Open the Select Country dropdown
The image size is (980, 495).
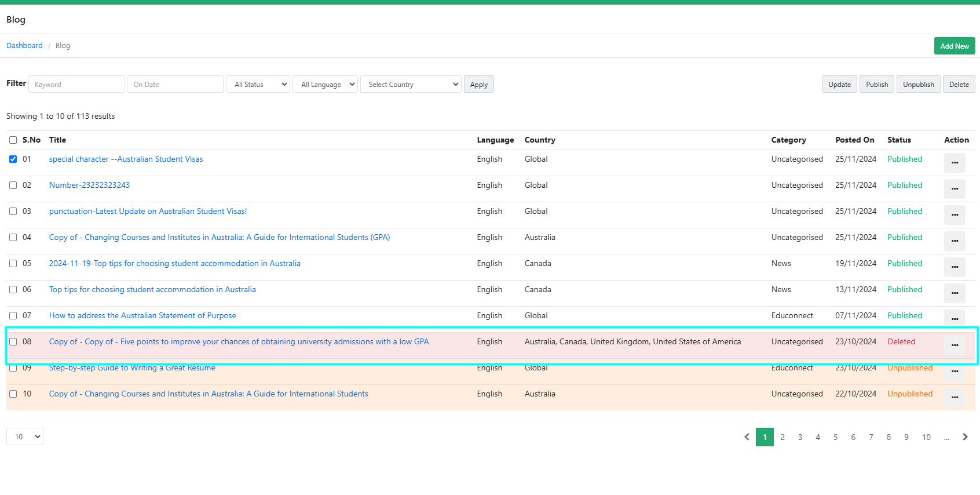pos(411,85)
